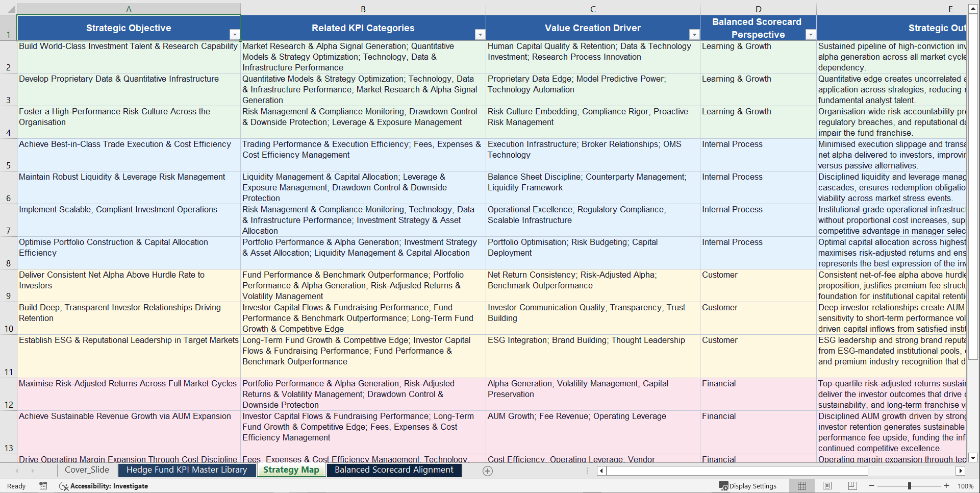Switch to Page Layout view icon

point(827,486)
